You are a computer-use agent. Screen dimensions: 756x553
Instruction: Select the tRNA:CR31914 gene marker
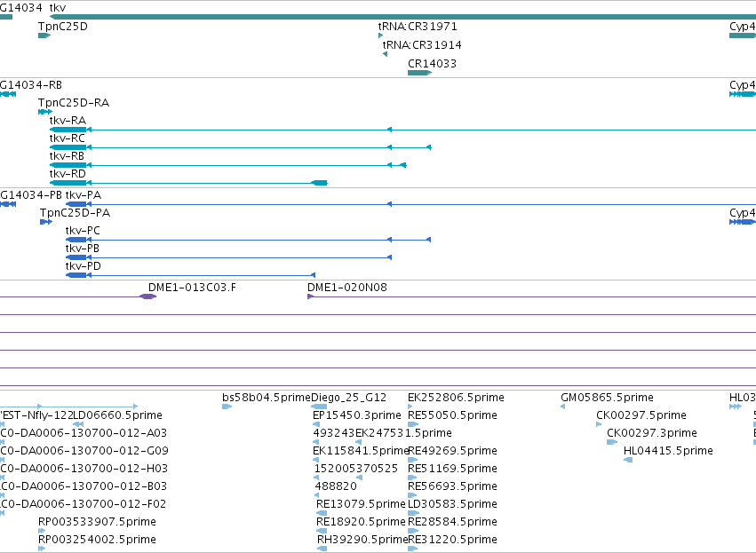pos(386,54)
